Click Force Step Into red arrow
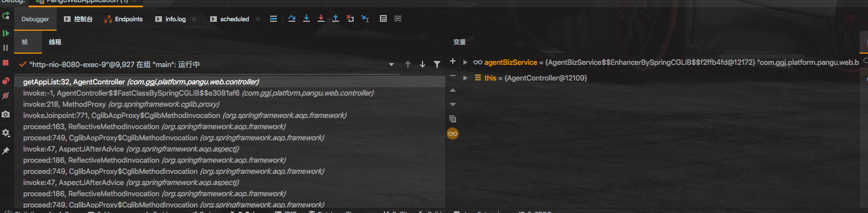The image size is (868, 213). [321, 18]
